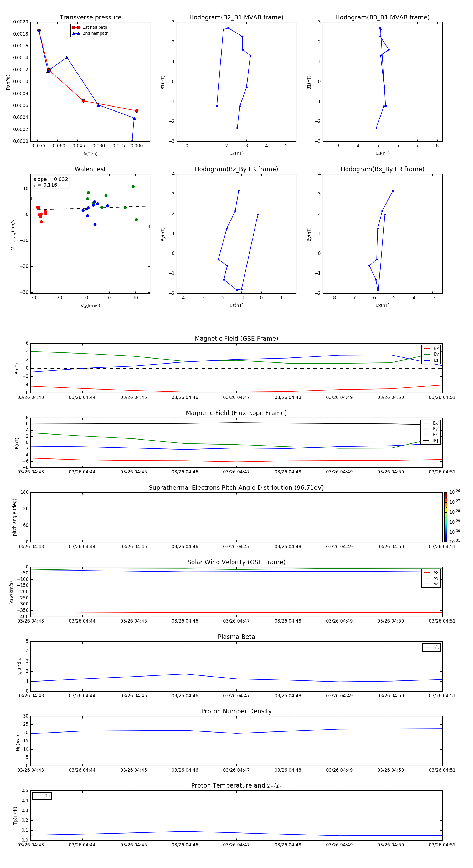This screenshot has width=473, height=868.
Task: Click the By entry in the GSE legend
Action: (x=431, y=354)
